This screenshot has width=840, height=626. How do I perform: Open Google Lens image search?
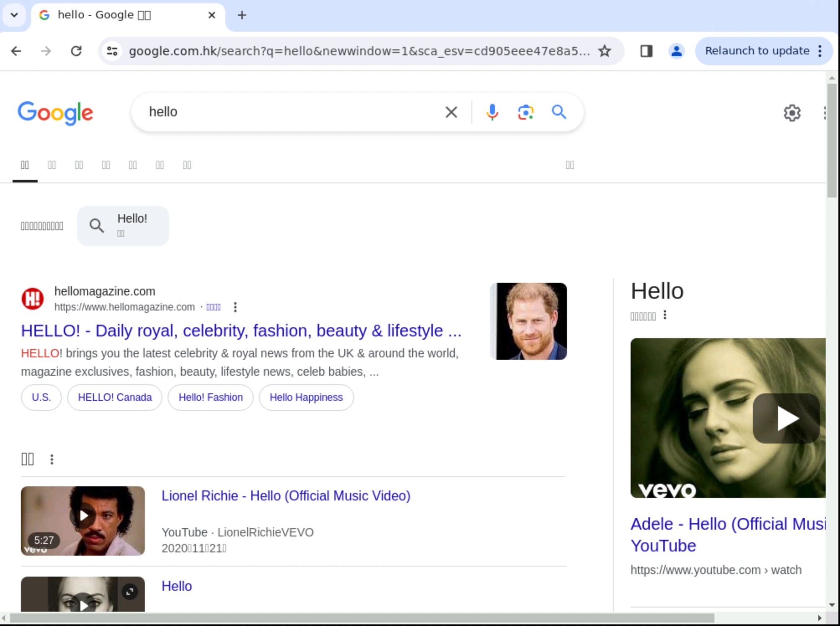click(x=526, y=112)
